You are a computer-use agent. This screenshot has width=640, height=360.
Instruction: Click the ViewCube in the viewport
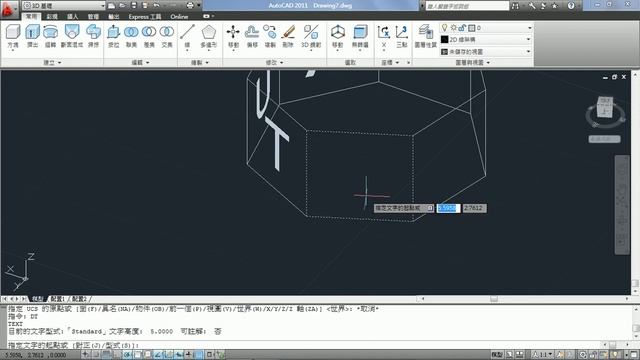(605, 107)
